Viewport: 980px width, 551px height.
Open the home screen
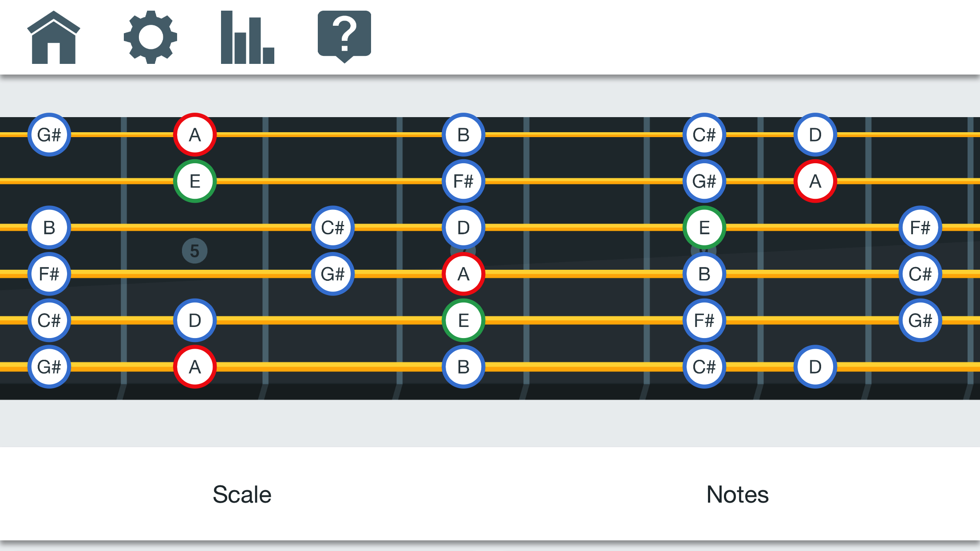pos(53,38)
